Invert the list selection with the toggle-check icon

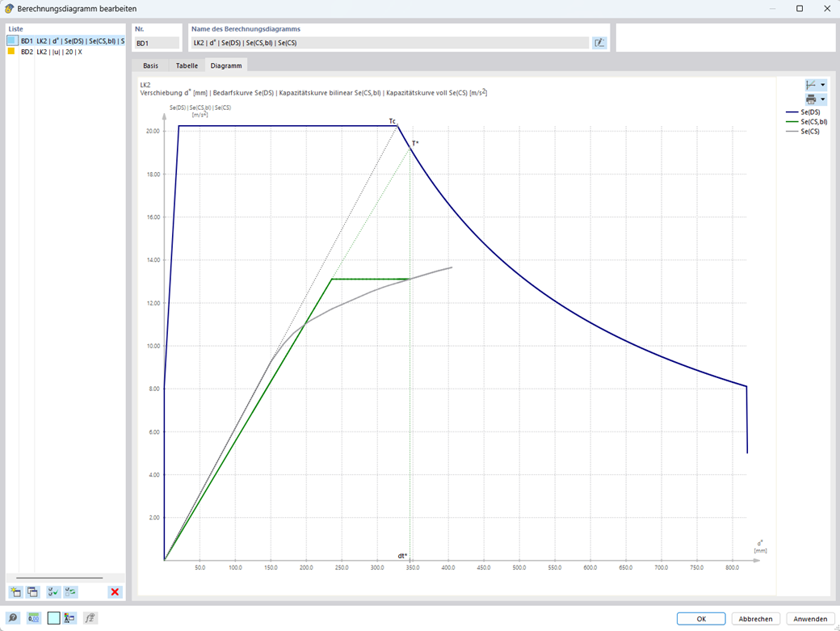pyautogui.click(x=70, y=592)
